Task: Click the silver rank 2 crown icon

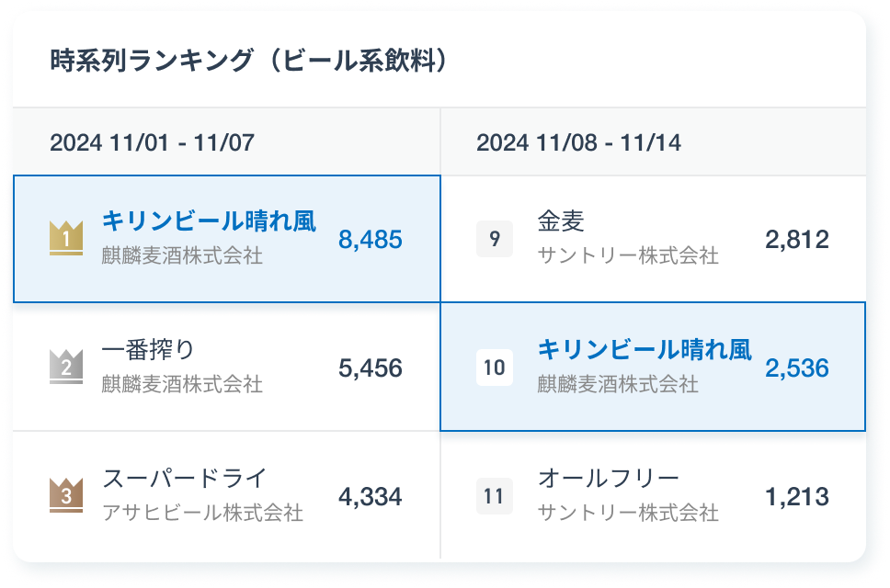Action: [x=66, y=367]
